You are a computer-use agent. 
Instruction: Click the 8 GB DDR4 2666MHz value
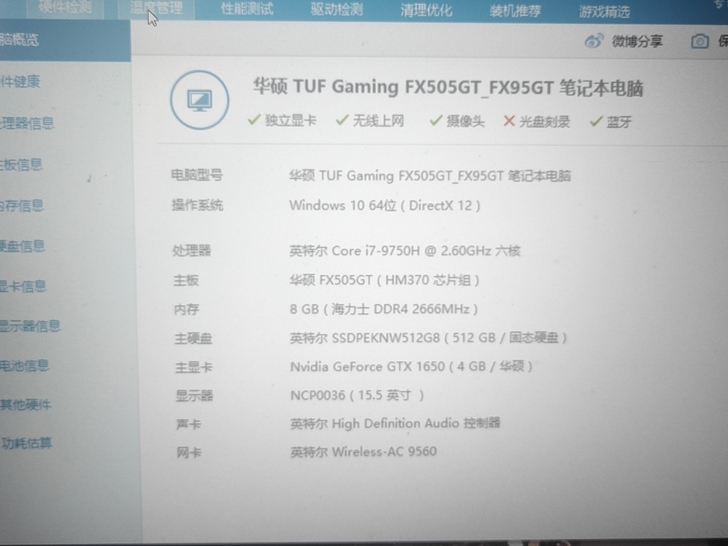point(384,309)
